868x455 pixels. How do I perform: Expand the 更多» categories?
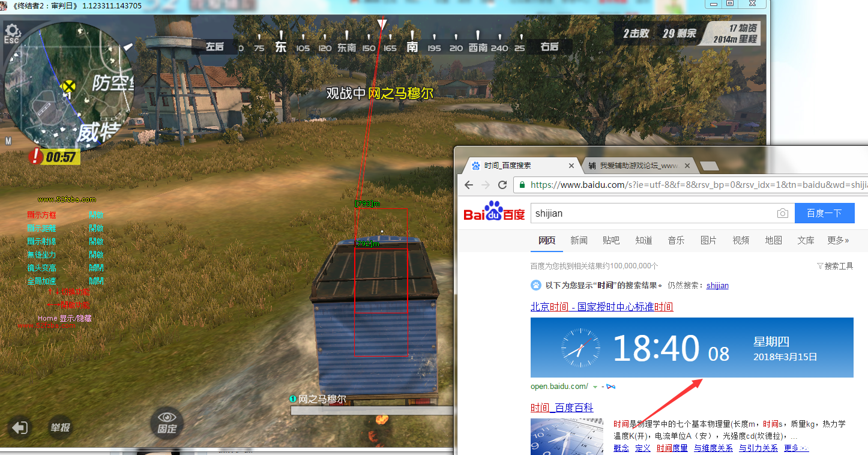(838, 240)
